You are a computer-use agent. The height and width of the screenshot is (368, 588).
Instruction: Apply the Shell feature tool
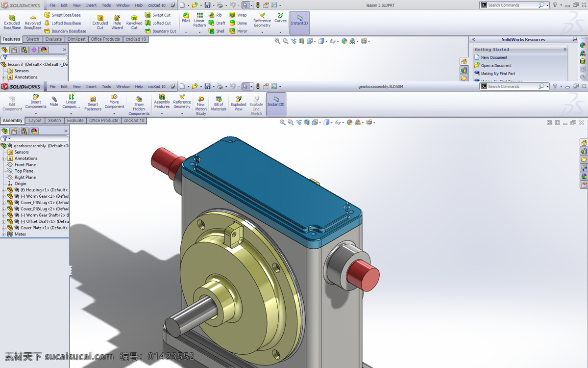[x=217, y=31]
